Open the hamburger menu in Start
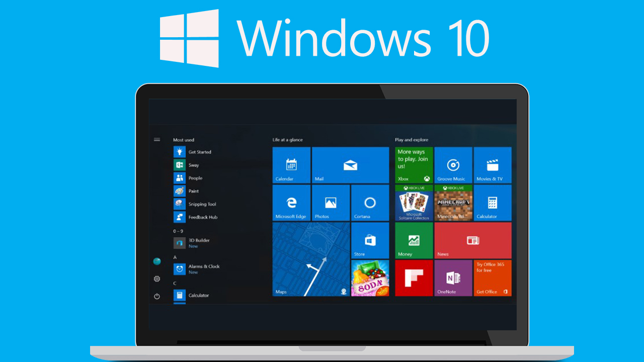The height and width of the screenshot is (362, 644). pos(157,140)
